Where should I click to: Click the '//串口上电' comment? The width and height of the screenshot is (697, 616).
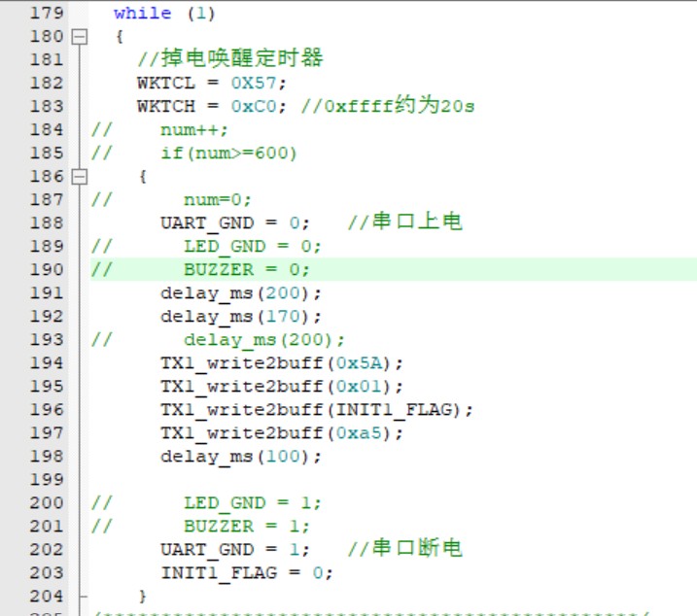405,222
